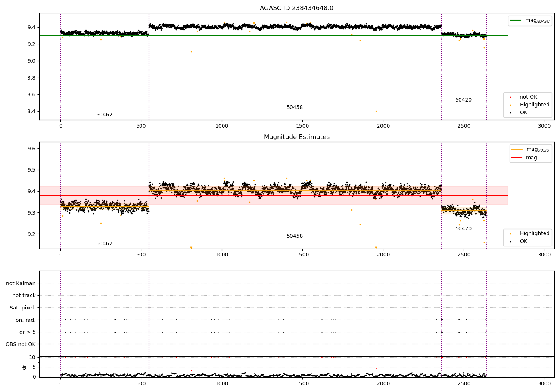Click the '50462' observation label in top plot
560x392 pixels.
(105, 115)
